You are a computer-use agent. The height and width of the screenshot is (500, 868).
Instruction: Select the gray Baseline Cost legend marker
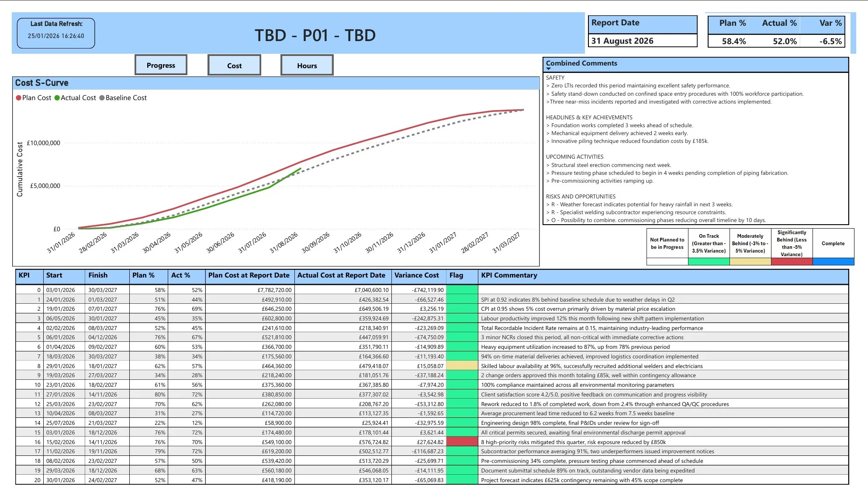(101, 97)
